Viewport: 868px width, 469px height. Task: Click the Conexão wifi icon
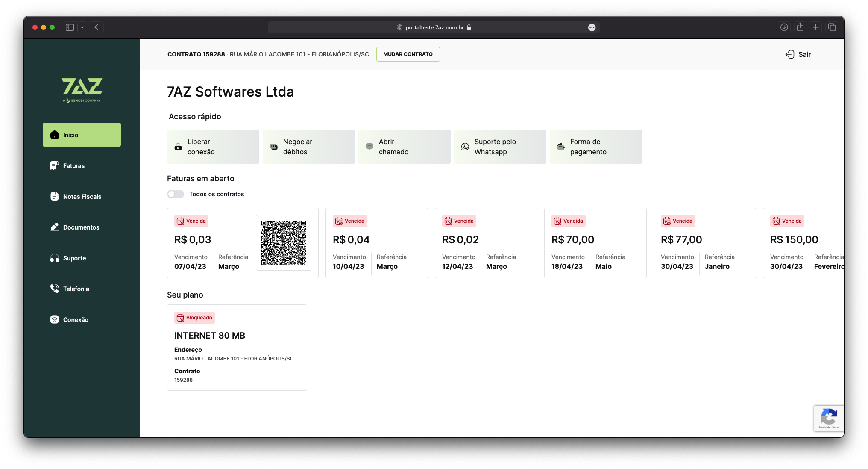pos(54,319)
